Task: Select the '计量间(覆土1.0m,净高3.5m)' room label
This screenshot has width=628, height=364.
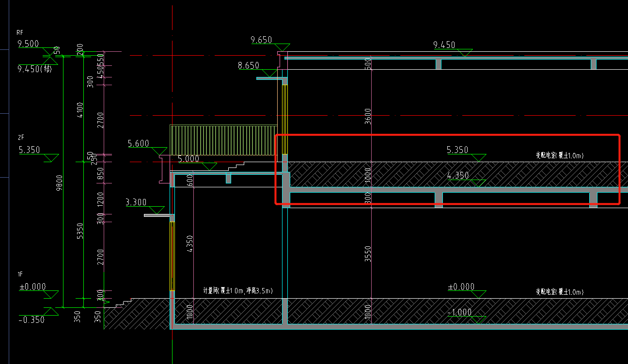Action: 237,290
